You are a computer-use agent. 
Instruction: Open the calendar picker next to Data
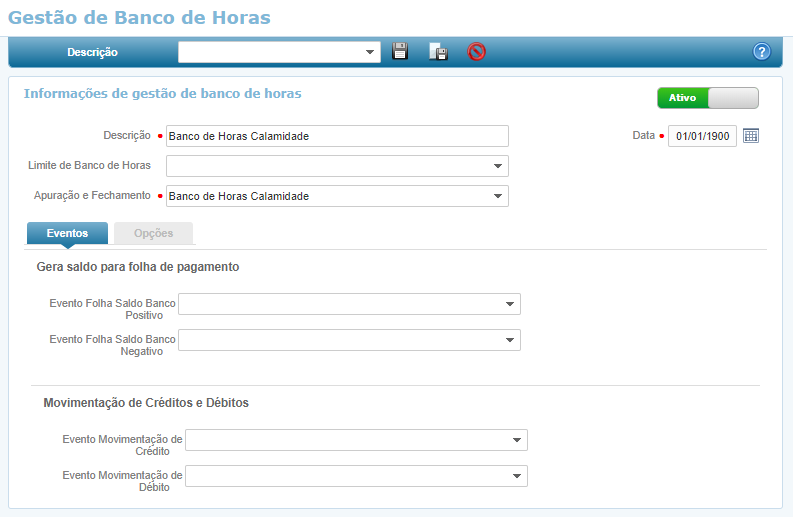(751, 136)
